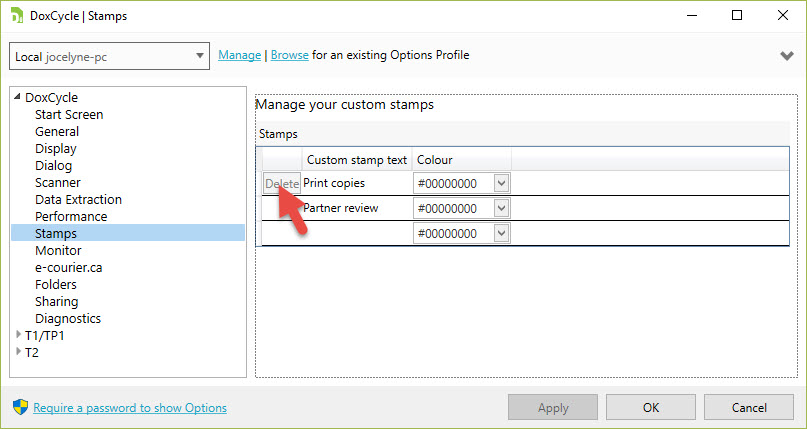Screen dimensions: 807x429
Task: Open colour dropdown in the empty row
Action: point(502,234)
